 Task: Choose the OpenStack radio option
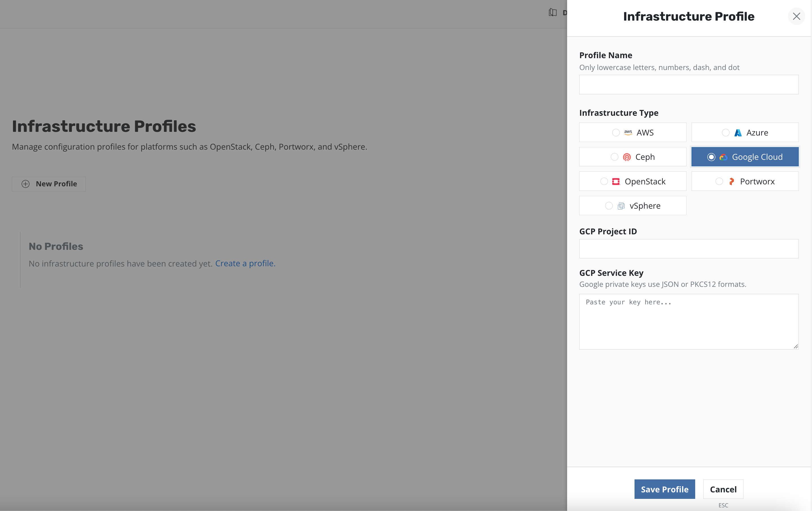(x=604, y=182)
